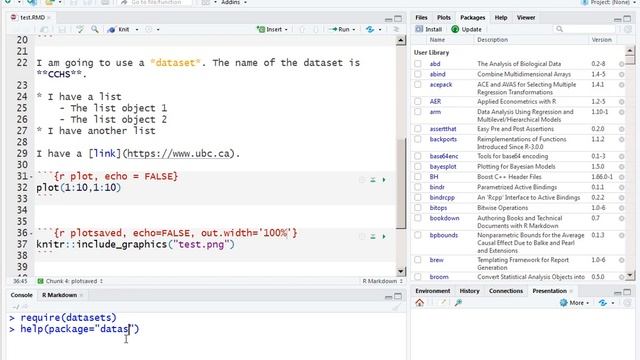Expand the Knit options dropdown arrow
The height and width of the screenshot is (360, 640).
pyautogui.click(x=137, y=29)
